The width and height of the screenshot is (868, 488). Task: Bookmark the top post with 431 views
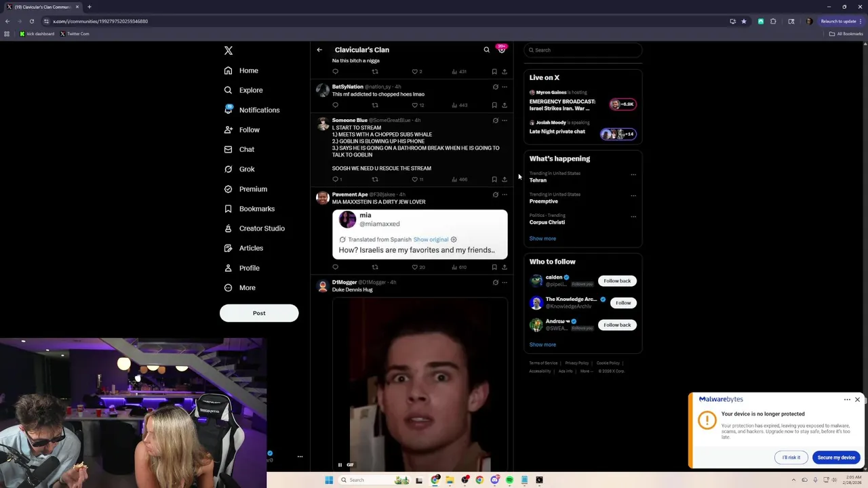point(494,71)
